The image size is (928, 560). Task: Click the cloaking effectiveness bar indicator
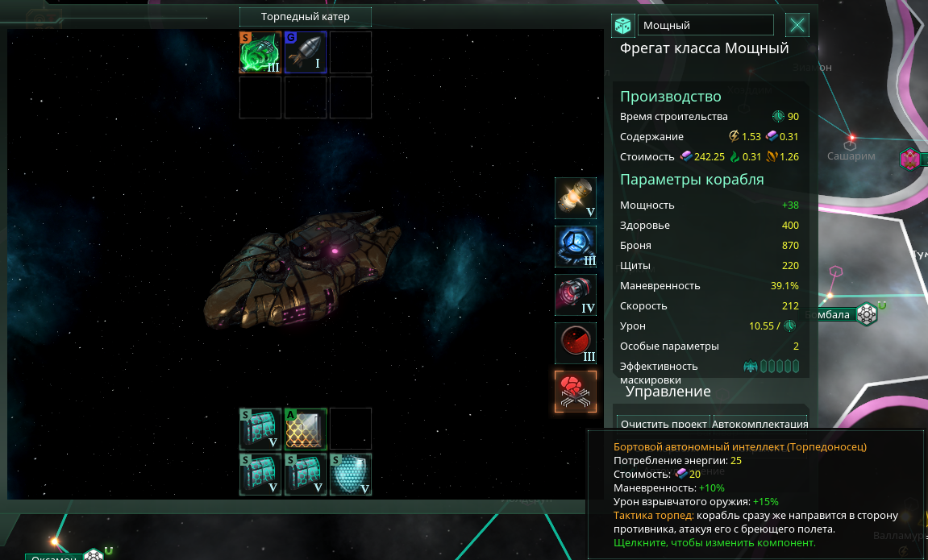[x=771, y=367]
